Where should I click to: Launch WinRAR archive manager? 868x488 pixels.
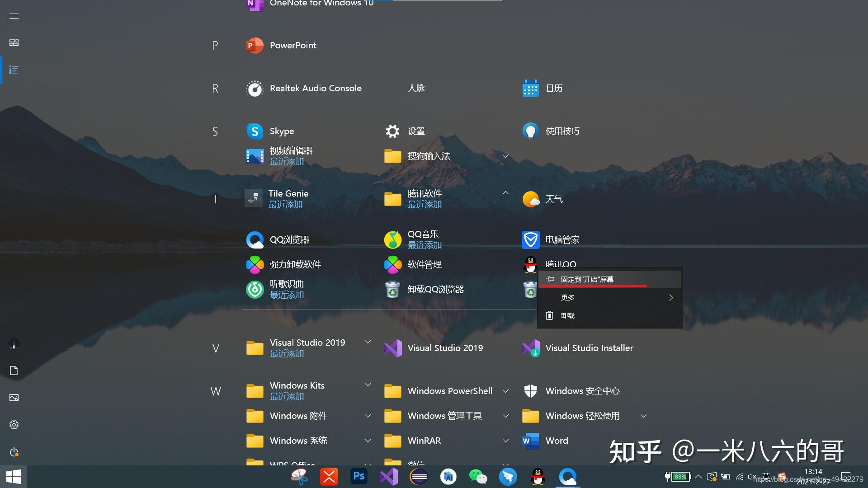point(425,440)
